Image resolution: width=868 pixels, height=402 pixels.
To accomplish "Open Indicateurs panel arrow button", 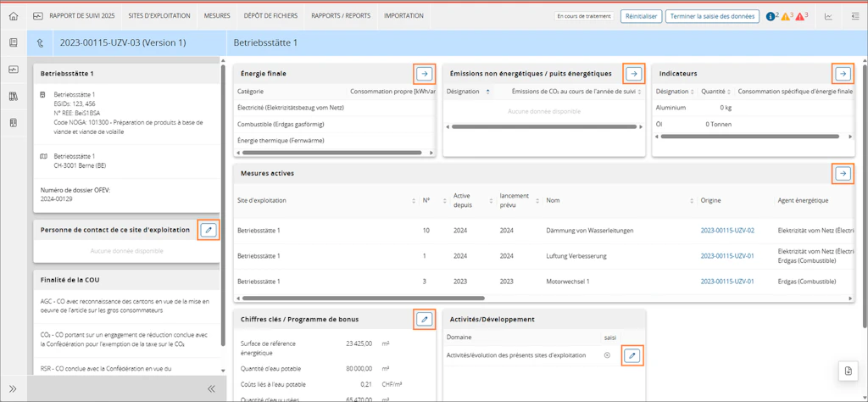I will (843, 73).
